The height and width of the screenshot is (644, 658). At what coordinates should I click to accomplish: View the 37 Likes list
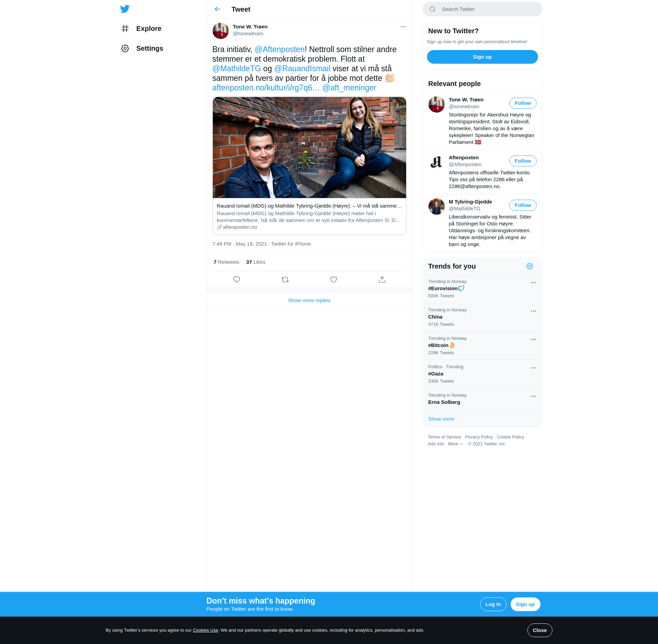tap(256, 262)
